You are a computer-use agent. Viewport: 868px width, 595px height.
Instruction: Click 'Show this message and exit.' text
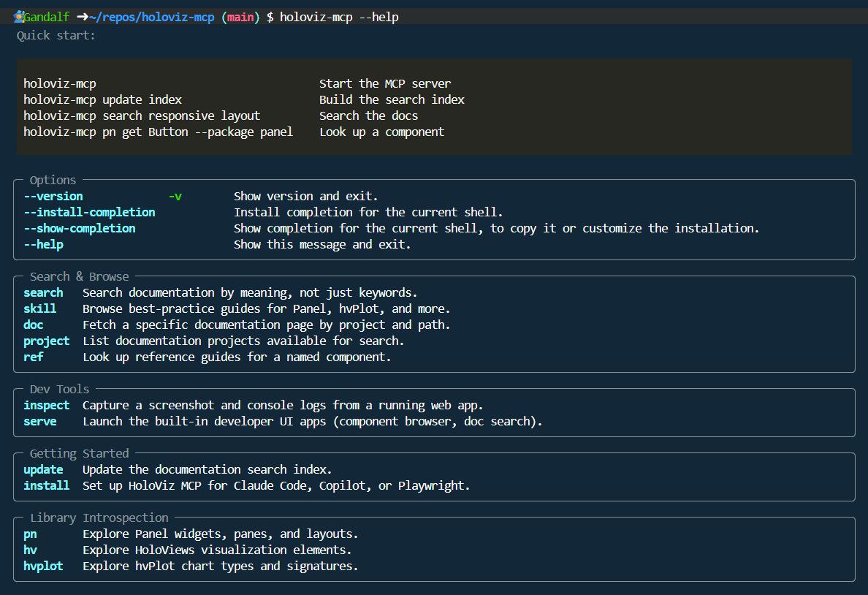pyautogui.click(x=323, y=244)
